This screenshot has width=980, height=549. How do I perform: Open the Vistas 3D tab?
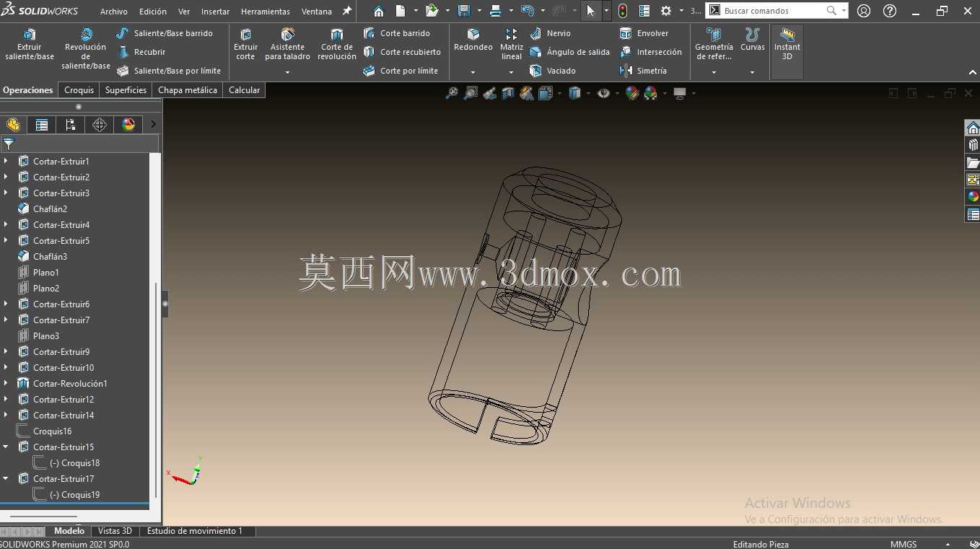[x=115, y=531]
